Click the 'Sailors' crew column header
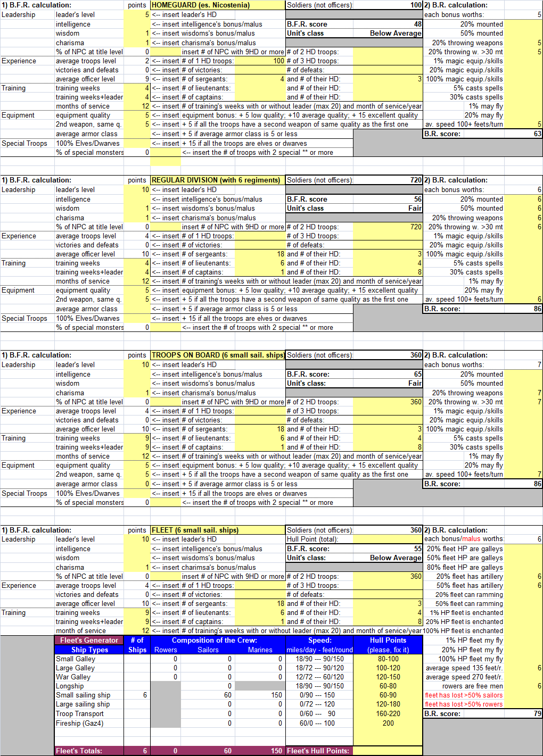Image resolution: width=543 pixels, height=756 pixels. point(208,650)
